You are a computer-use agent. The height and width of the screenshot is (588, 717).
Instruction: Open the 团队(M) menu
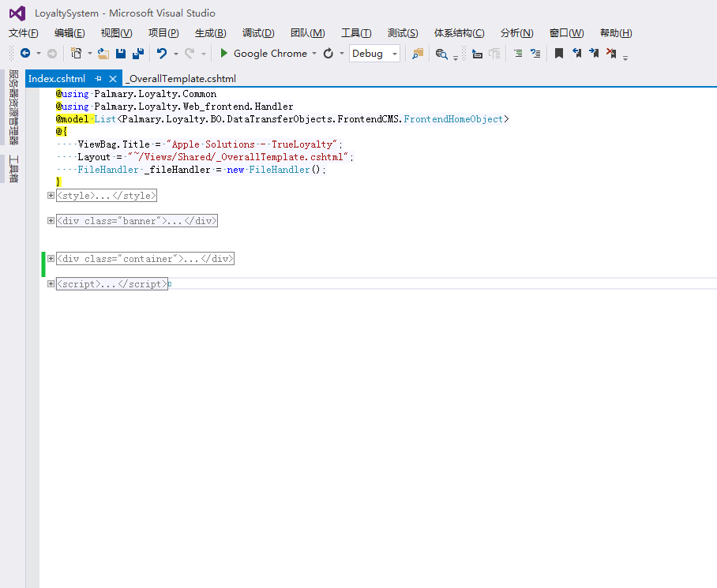[x=308, y=33]
